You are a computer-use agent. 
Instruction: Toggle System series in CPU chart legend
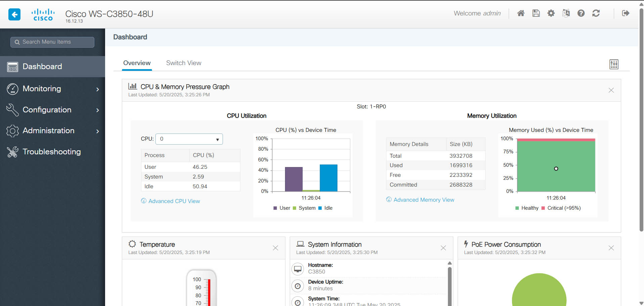(x=304, y=208)
